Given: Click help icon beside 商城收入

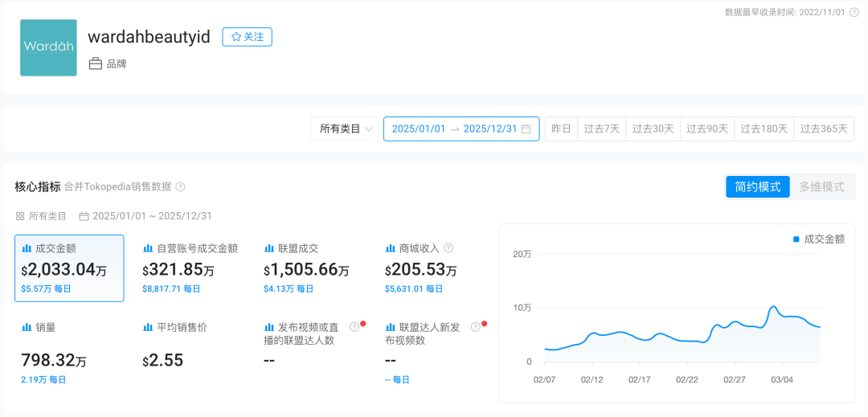Looking at the screenshot, I should tap(448, 248).
